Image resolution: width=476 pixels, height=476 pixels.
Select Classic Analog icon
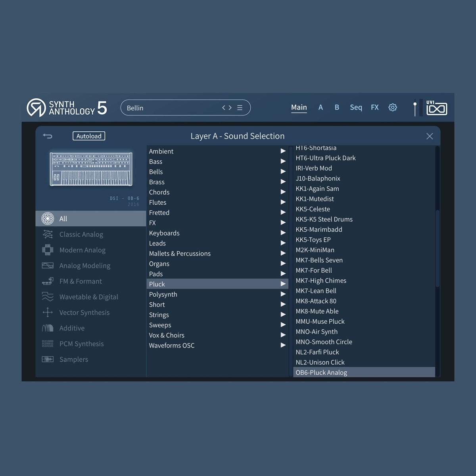48,234
